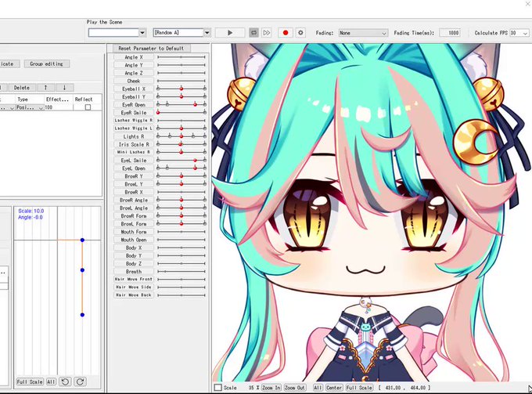This screenshot has height=394, width=532.
Task: Select the BrowR Y parameter label
Action: [134, 176]
